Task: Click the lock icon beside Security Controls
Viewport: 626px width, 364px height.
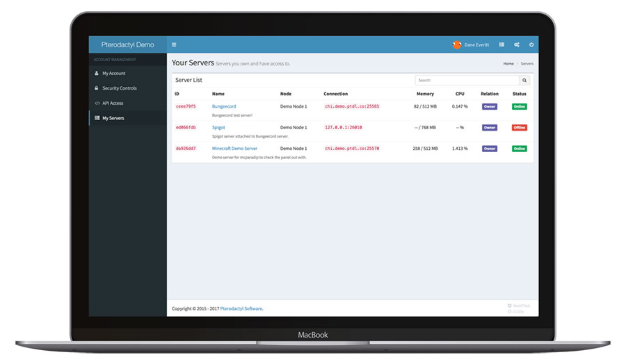Action: click(x=97, y=88)
